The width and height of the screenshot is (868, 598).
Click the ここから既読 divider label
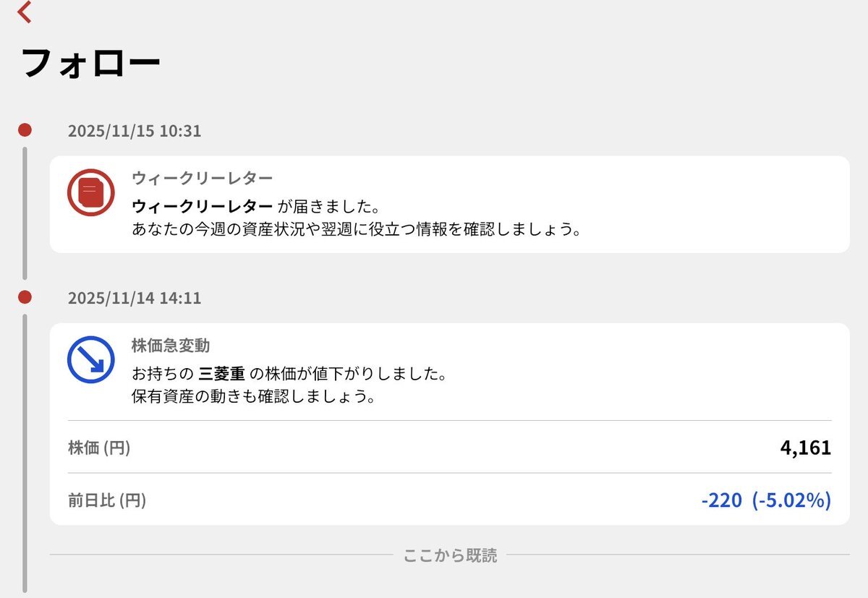click(450, 555)
